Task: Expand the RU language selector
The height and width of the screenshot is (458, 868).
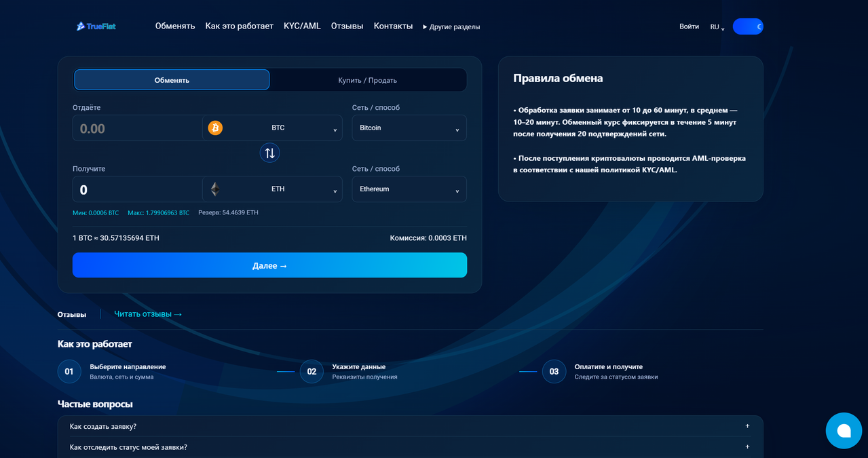Action: [x=717, y=27]
